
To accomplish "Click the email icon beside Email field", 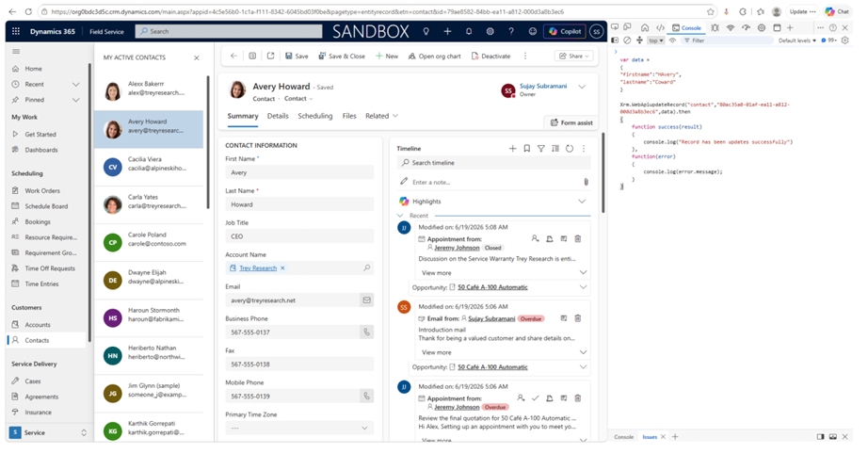I will [x=366, y=300].
